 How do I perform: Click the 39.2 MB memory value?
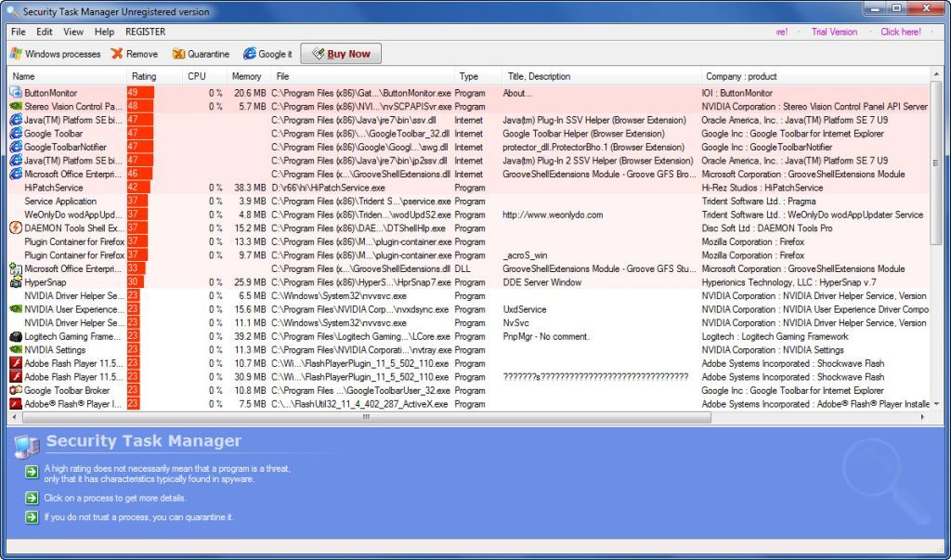click(250, 336)
